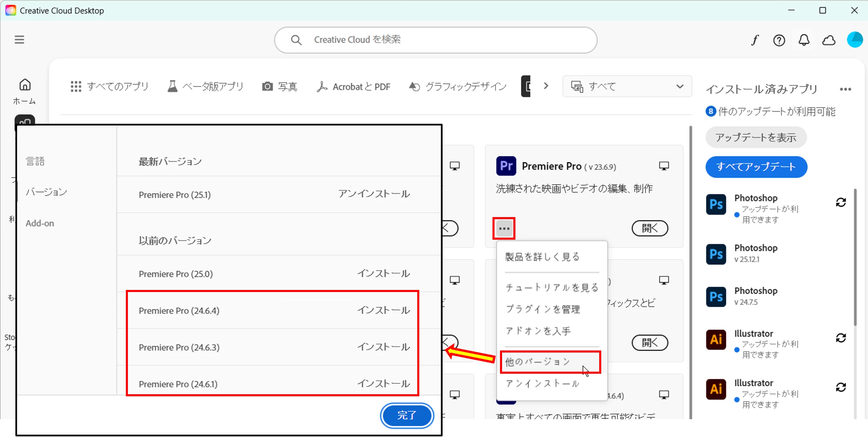Switch to the ベータ版アプリ tab

205,87
